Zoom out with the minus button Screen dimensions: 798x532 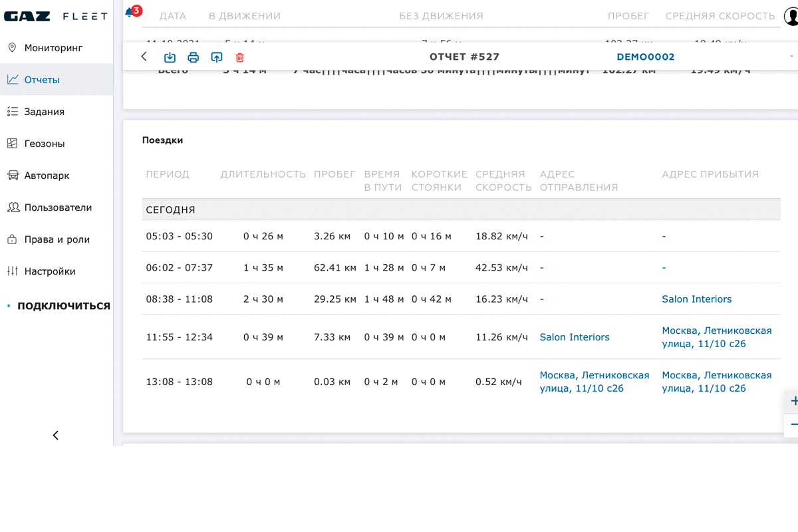point(793,425)
